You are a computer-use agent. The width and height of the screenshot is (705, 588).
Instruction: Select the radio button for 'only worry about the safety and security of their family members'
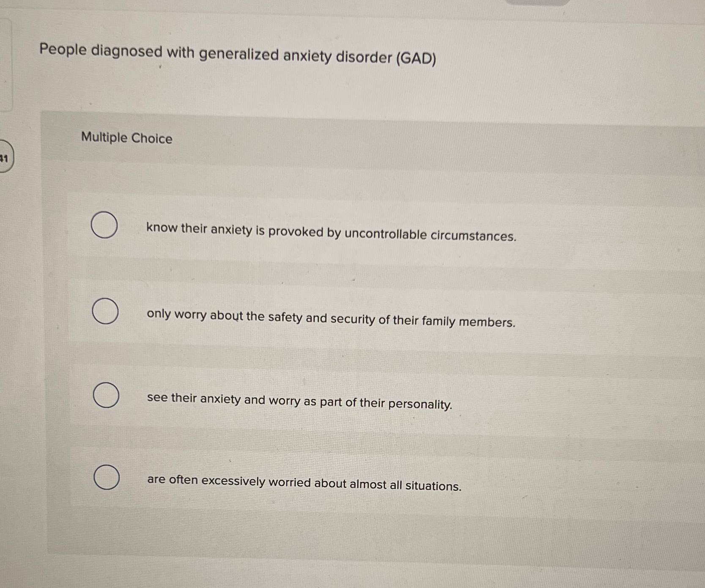point(105,312)
